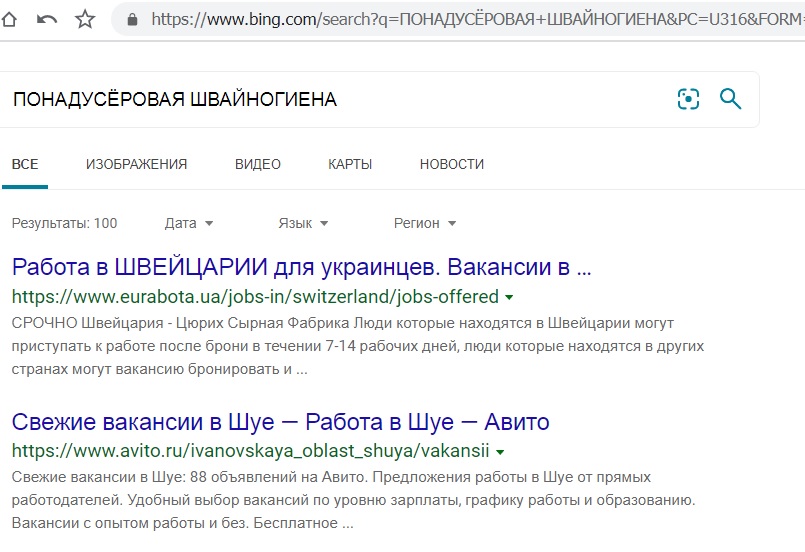
Task: Click the СРОЧНО Швейцария snippet text
Action: click(357, 346)
